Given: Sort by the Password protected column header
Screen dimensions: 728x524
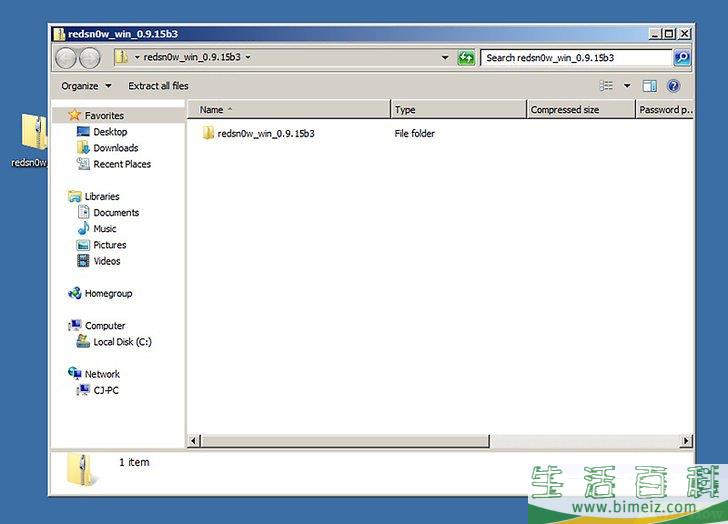Looking at the screenshot, I should [x=665, y=110].
